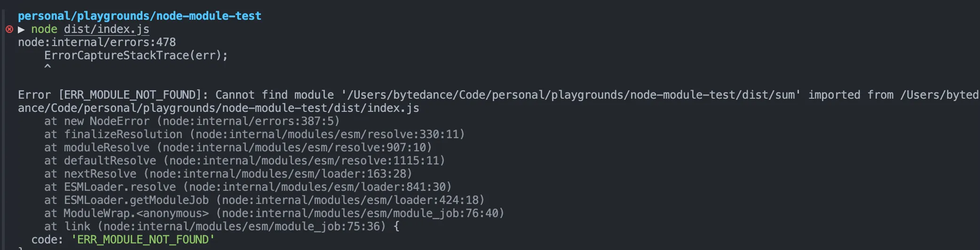Click the blue working directory path
Image resolution: width=980 pixels, height=250 pixels.
click(x=139, y=16)
